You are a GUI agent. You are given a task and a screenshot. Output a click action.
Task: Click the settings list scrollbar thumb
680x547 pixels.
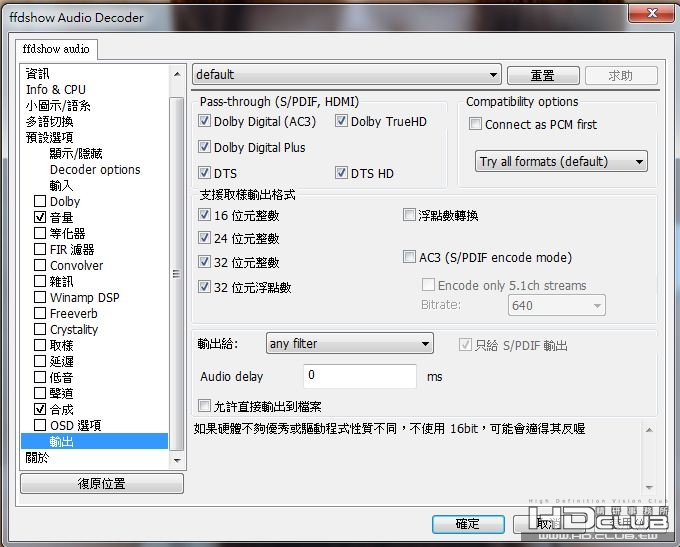coord(177,274)
